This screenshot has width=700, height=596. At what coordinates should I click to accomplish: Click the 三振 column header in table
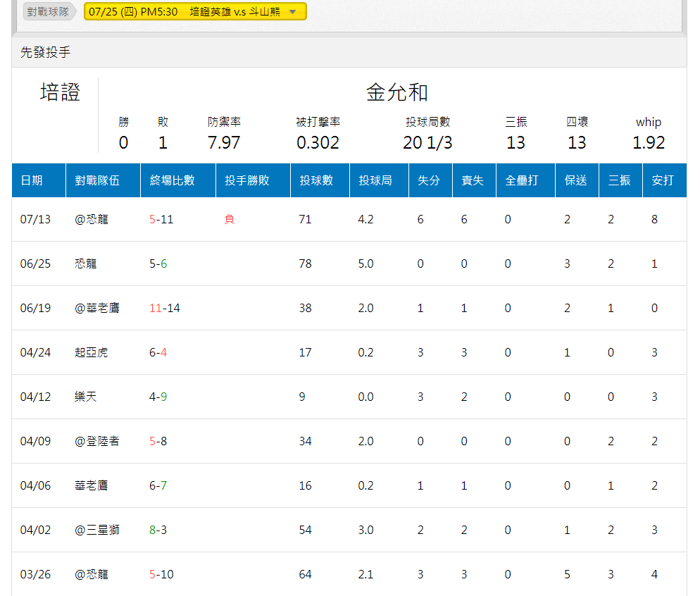pos(619,180)
